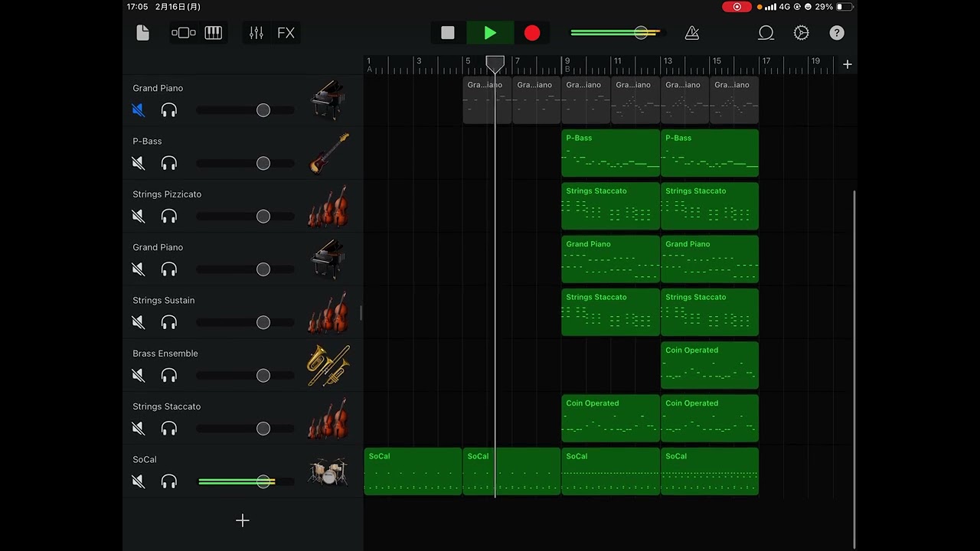Open the keyboard instrument view
Screen dimensions: 980x551
coord(214,33)
